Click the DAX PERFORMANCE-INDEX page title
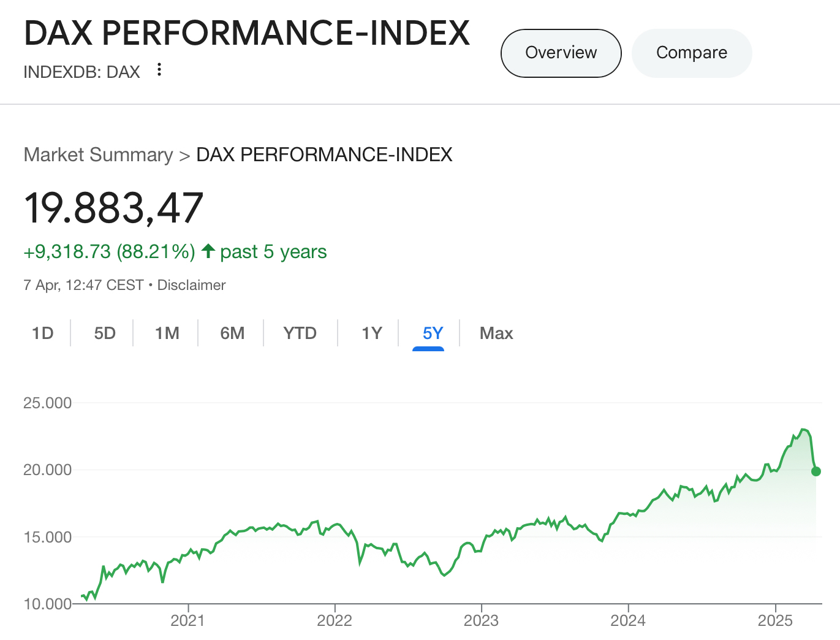 point(247,33)
